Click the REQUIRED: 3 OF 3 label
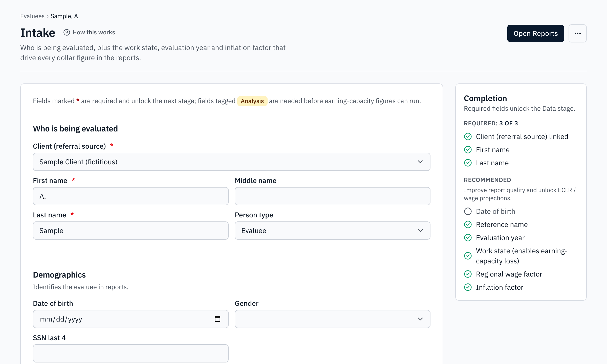The width and height of the screenshot is (607, 364). (491, 123)
